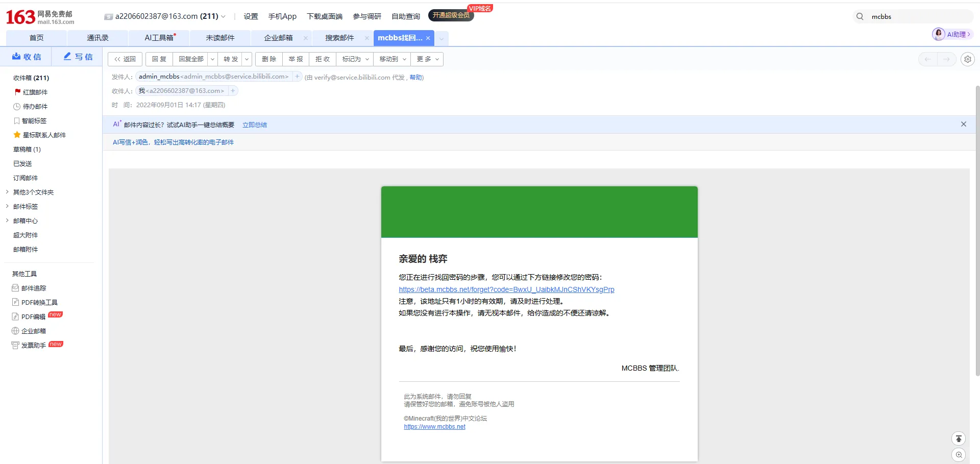Open 待办邮件 pending mail
980x464 pixels.
pos(31,107)
